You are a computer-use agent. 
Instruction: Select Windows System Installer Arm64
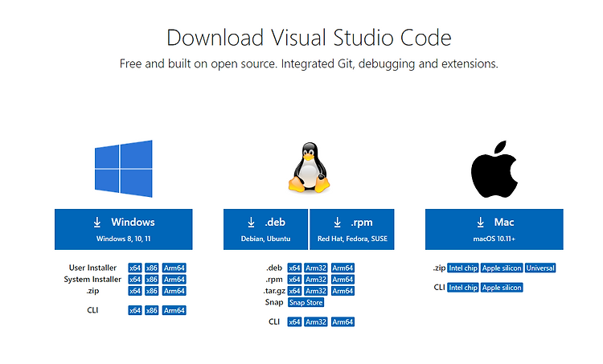pos(174,280)
